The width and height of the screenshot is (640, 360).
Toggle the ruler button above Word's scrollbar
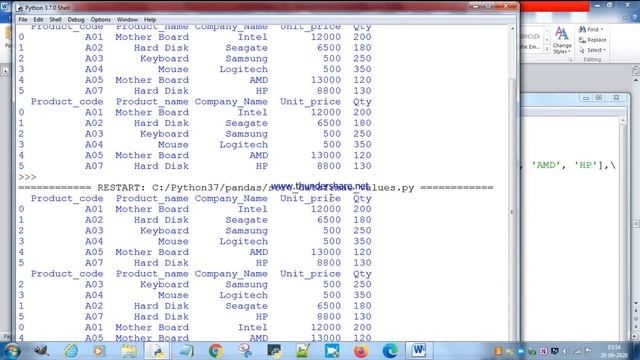click(636, 71)
